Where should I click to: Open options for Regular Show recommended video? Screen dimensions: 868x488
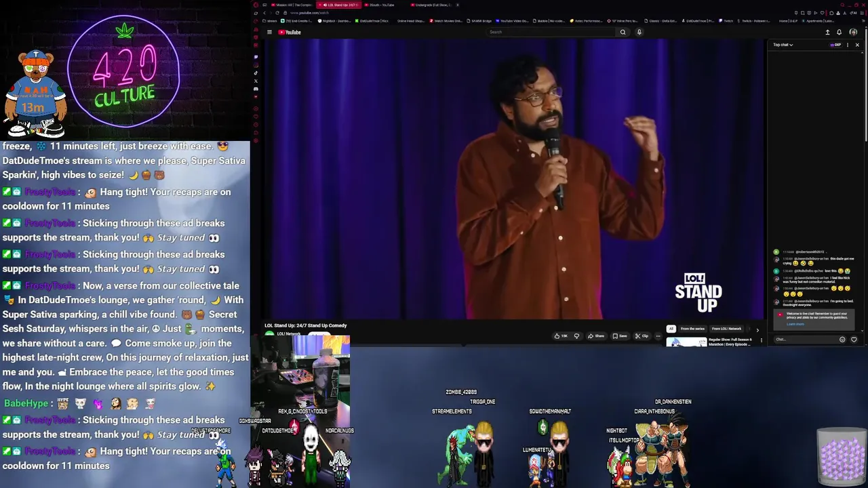[x=761, y=340]
